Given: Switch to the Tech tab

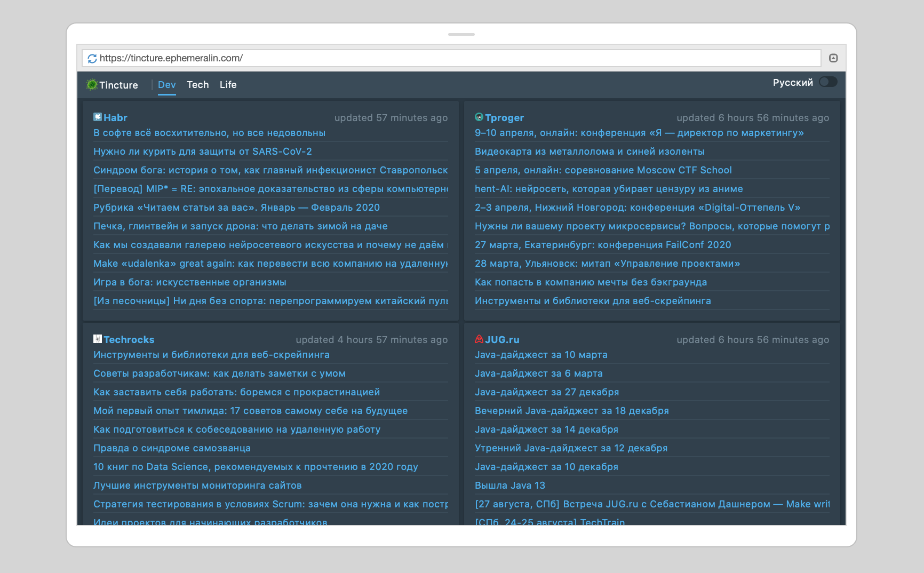Looking at the screenshot, I should point(198,85).
